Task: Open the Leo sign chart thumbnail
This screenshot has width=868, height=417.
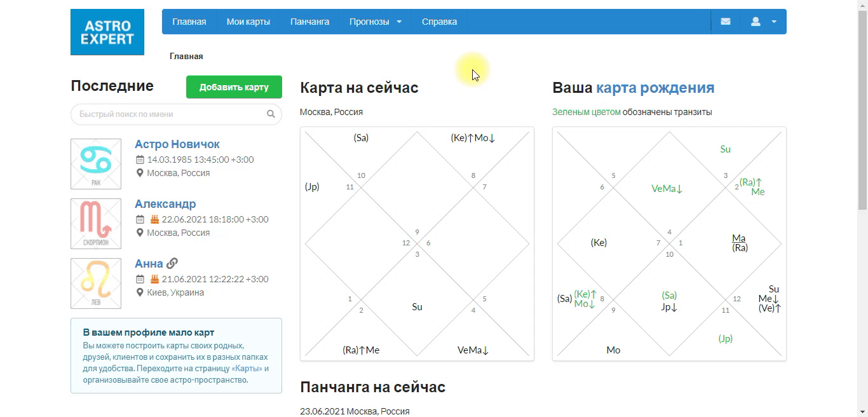Action: pyautogui.click(x=96, y=284)
